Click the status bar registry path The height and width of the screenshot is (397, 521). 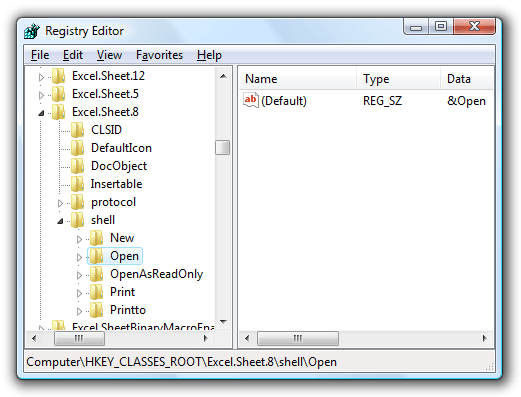(x=182, y=362)
